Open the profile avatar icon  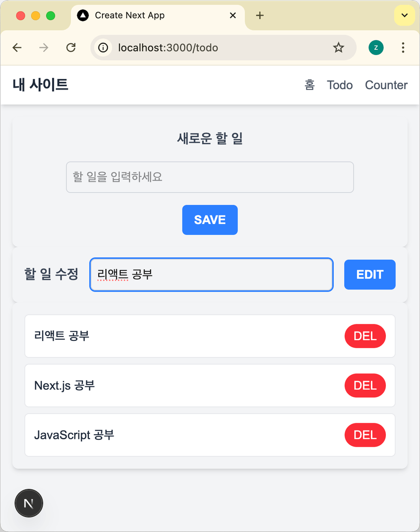tap(376, 48)
